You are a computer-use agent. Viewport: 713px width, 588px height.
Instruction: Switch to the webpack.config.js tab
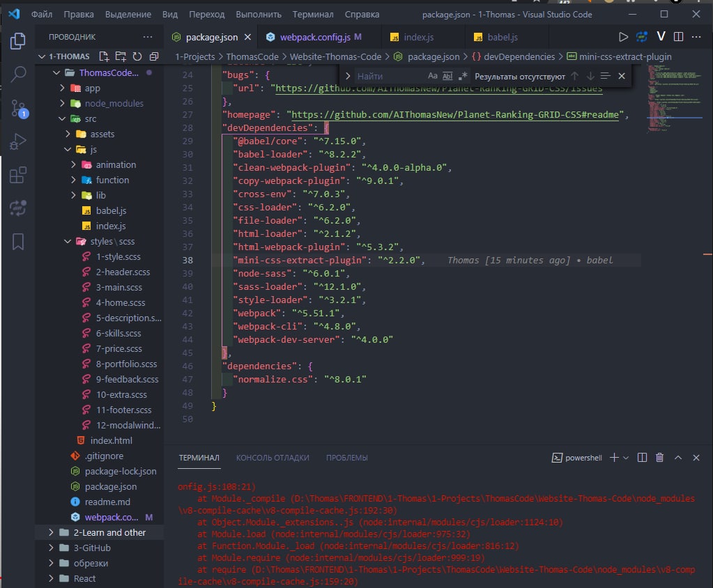click(314, 37)
